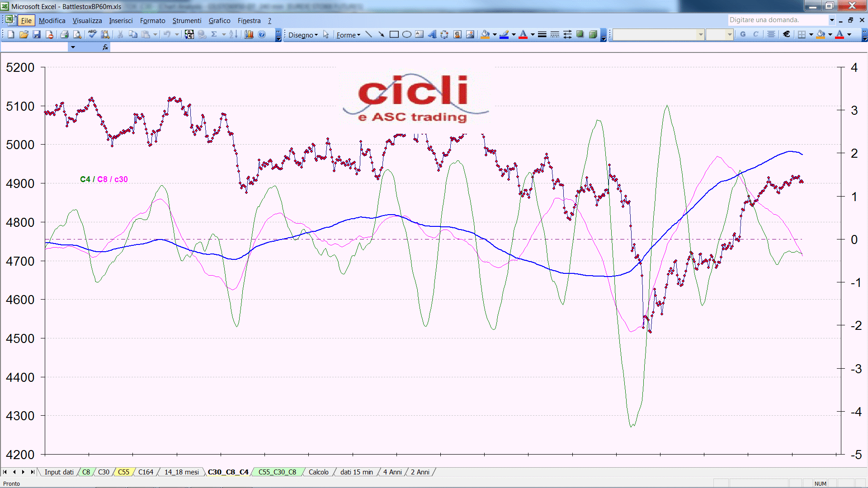Screen dimensions: 868x488
Task: Switch to the Calcolo sheet tab
Action: 318,472
